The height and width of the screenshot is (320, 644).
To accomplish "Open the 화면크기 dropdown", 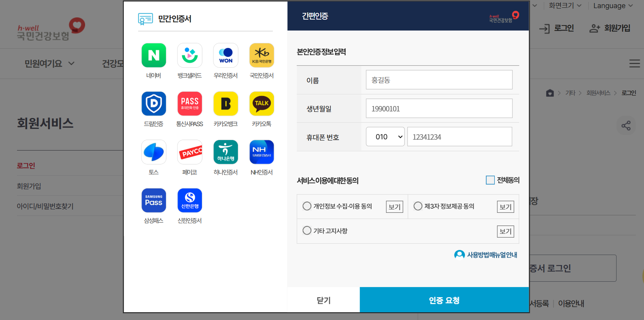I will 565,5.
